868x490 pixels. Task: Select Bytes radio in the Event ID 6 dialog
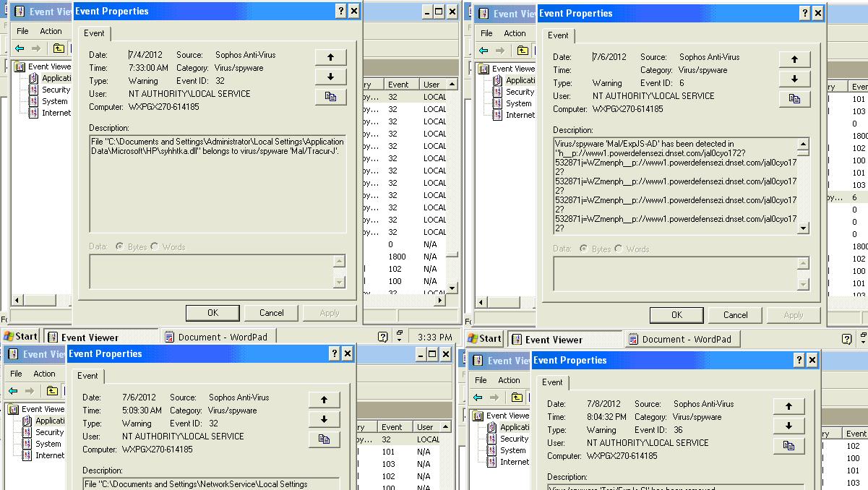point(584,249)
